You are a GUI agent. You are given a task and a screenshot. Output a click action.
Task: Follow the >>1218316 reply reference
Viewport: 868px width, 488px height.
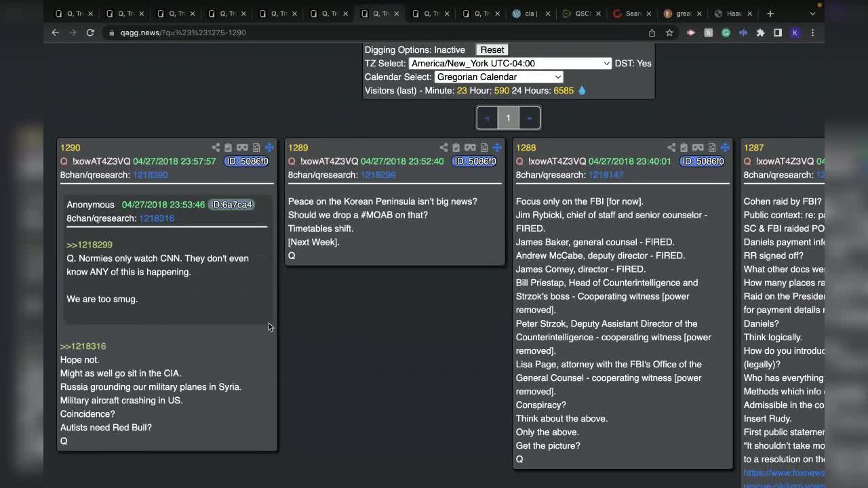pos(83,346)
